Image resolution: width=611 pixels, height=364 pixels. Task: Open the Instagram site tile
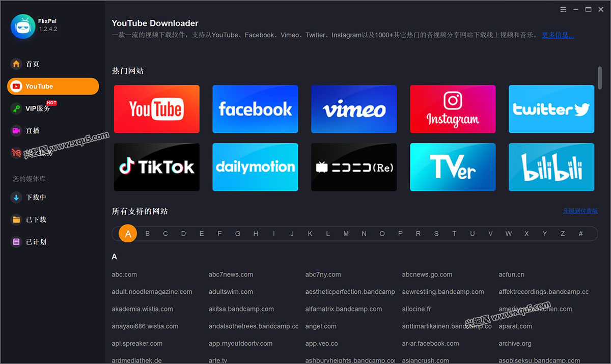coord(453,109)
